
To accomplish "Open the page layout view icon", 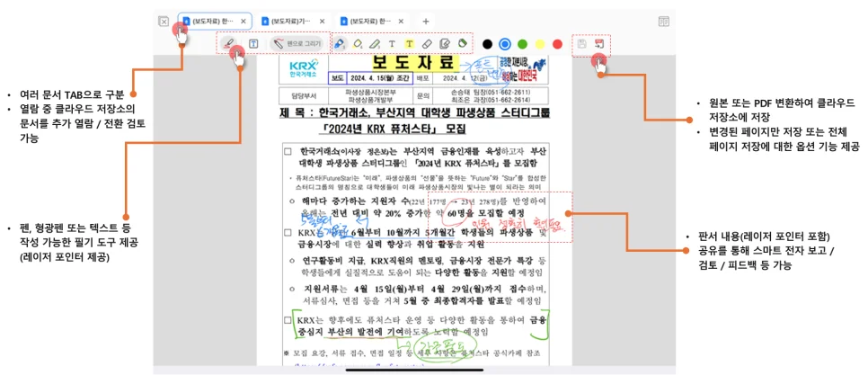I will (x=664, y=22).
